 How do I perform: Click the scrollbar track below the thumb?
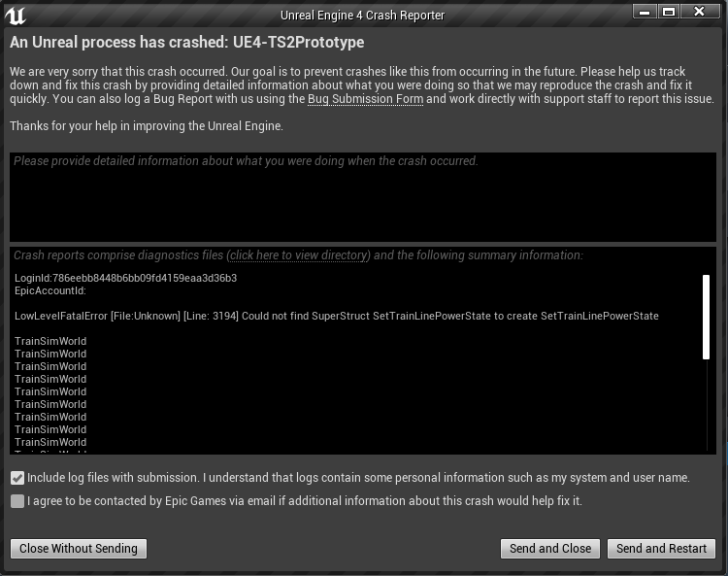click(706, 405)
